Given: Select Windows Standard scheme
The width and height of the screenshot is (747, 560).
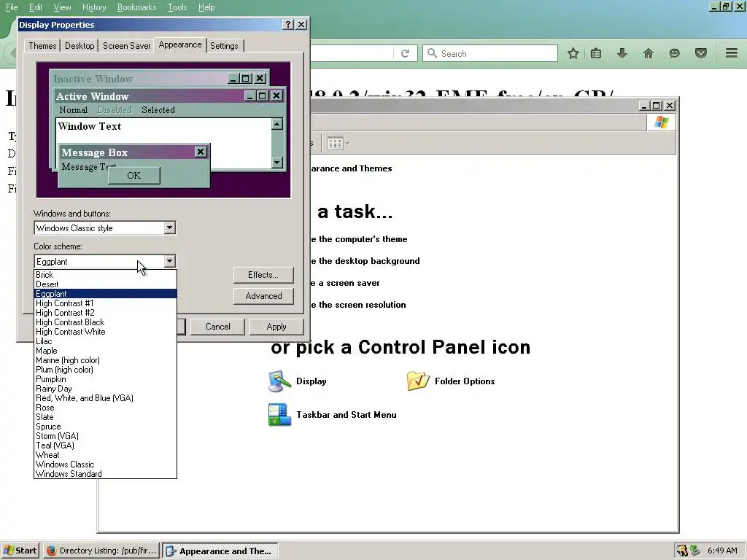Looking at the screenshot, I should point(105,474).
